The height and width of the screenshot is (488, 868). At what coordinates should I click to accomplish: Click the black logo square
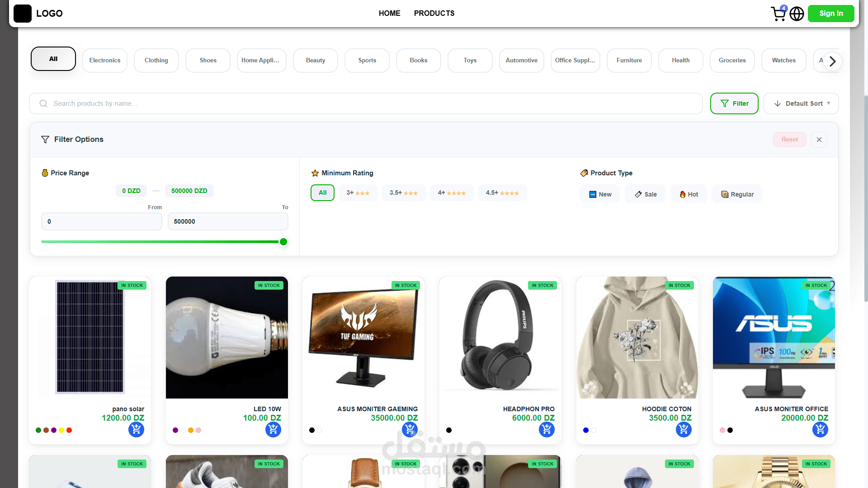23,14
